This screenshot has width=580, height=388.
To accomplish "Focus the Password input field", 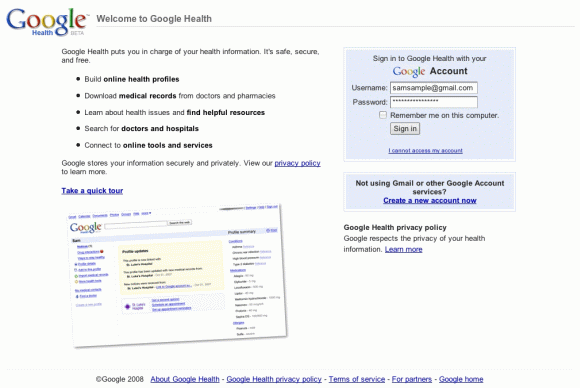I will pos(434,102).
